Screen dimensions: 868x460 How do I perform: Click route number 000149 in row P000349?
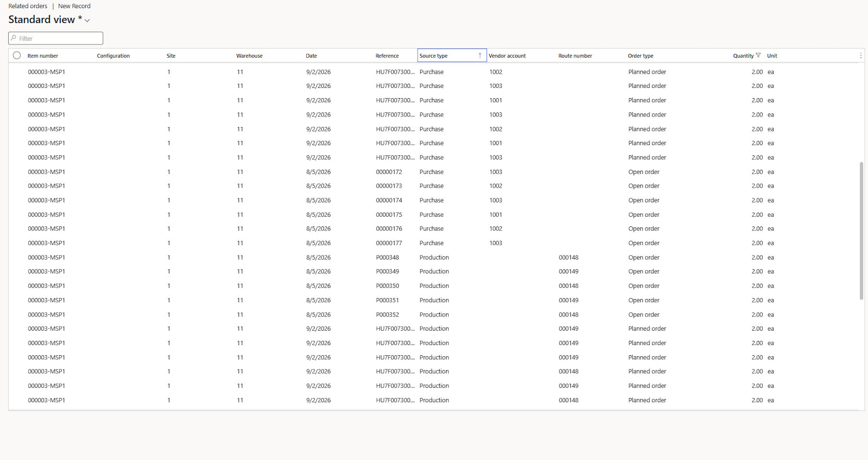coord(568,271)
